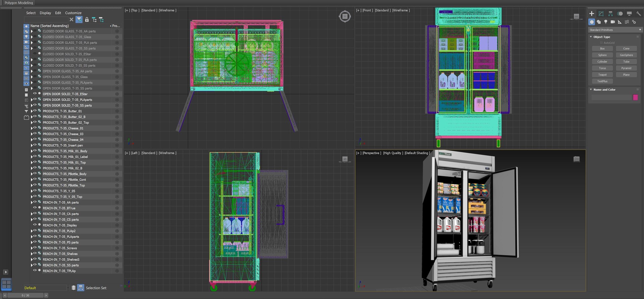
Task: Click the GeoSphere primitive button
Action: [x=626, y=55]
